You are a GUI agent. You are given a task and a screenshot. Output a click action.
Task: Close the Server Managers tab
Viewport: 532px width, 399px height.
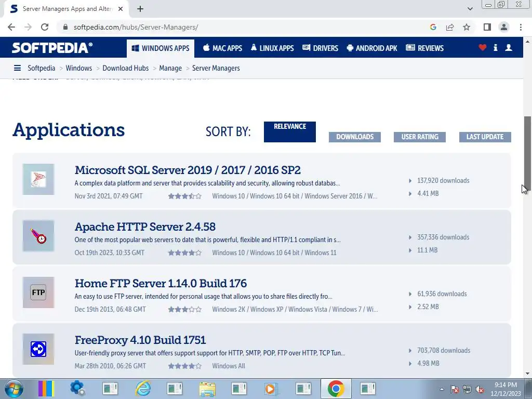121,9
